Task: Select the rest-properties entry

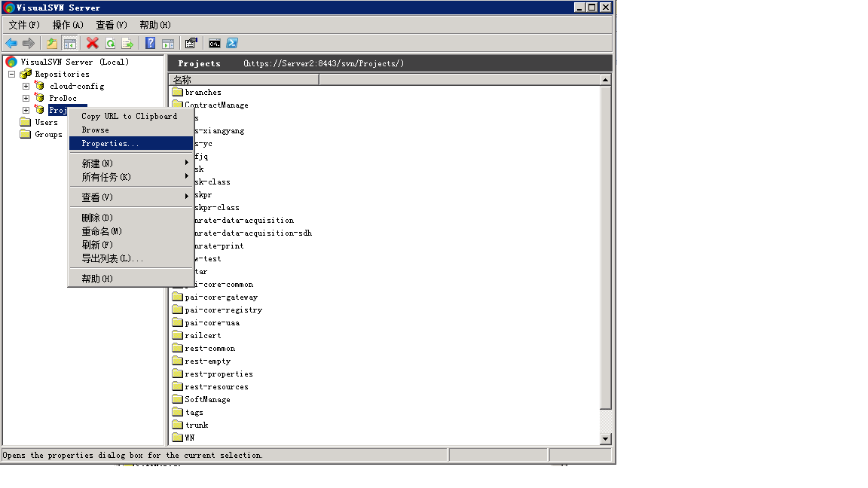Action: pyautogui.click(x=219, y=374)
